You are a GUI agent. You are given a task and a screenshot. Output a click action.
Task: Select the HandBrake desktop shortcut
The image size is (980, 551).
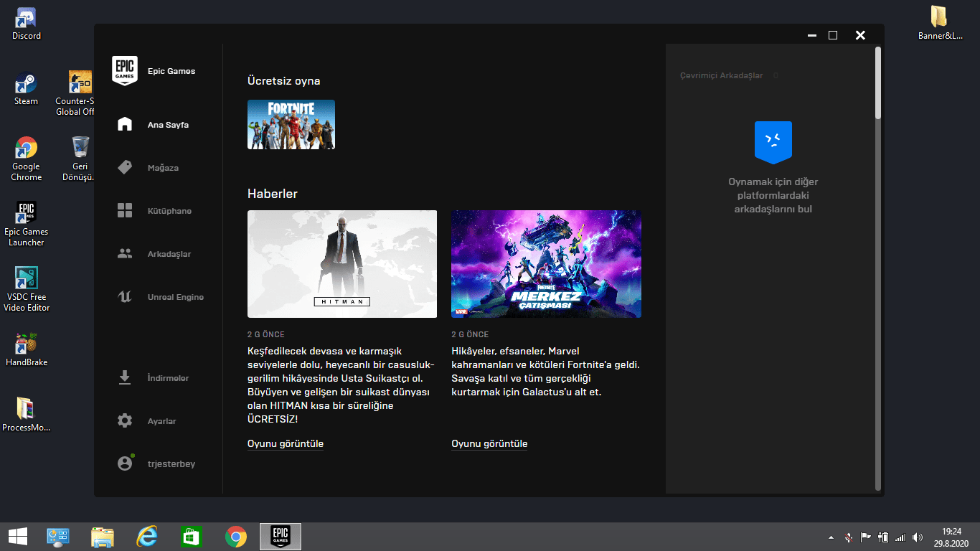click(x=27, y=350)
